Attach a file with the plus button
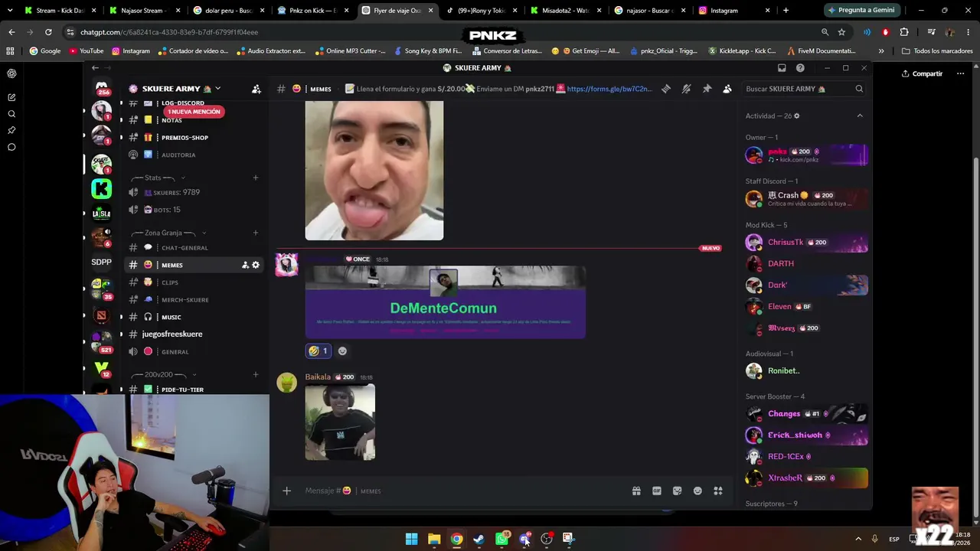This screenshot has height=551, width=980. [x=287, y=491]
